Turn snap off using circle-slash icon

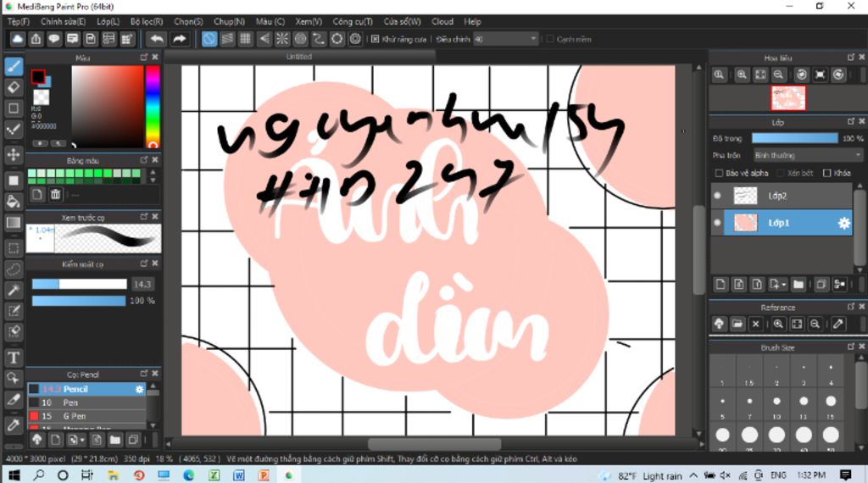coord(209,39)
